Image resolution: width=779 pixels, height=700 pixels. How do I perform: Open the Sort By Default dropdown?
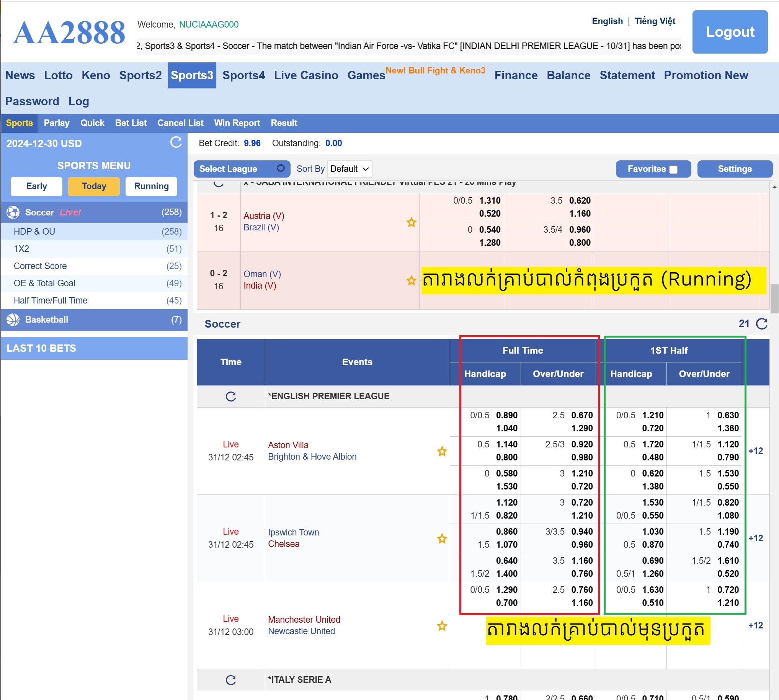349,169
